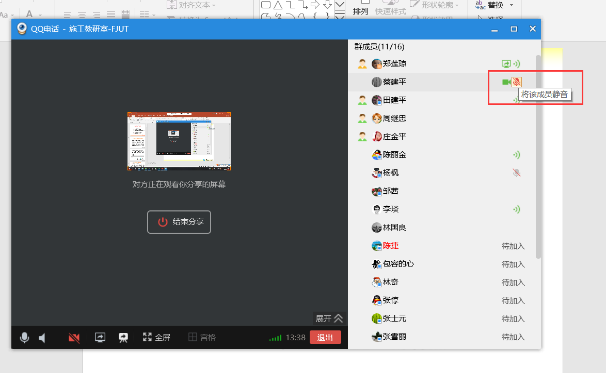This screenshot has height=373, width=606.
Task: Click the green user badge beside 周继忠
Action: [362, 118]
